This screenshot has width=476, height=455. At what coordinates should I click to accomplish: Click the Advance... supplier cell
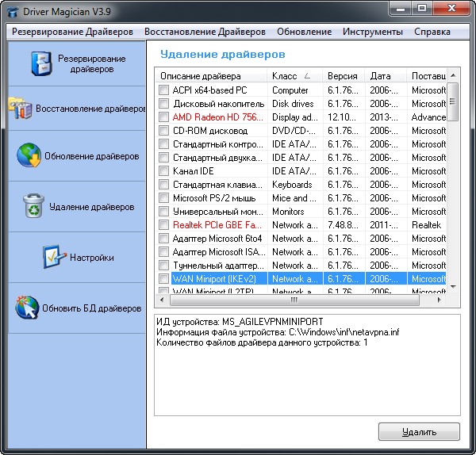(428, 117)
